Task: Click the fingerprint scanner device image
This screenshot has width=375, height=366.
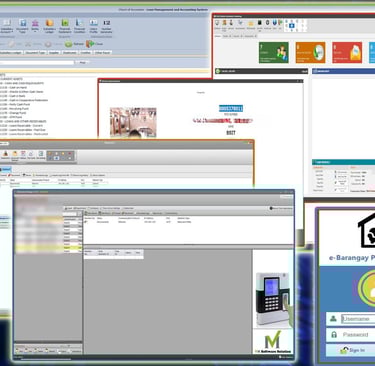Action: tap(273, 299)
